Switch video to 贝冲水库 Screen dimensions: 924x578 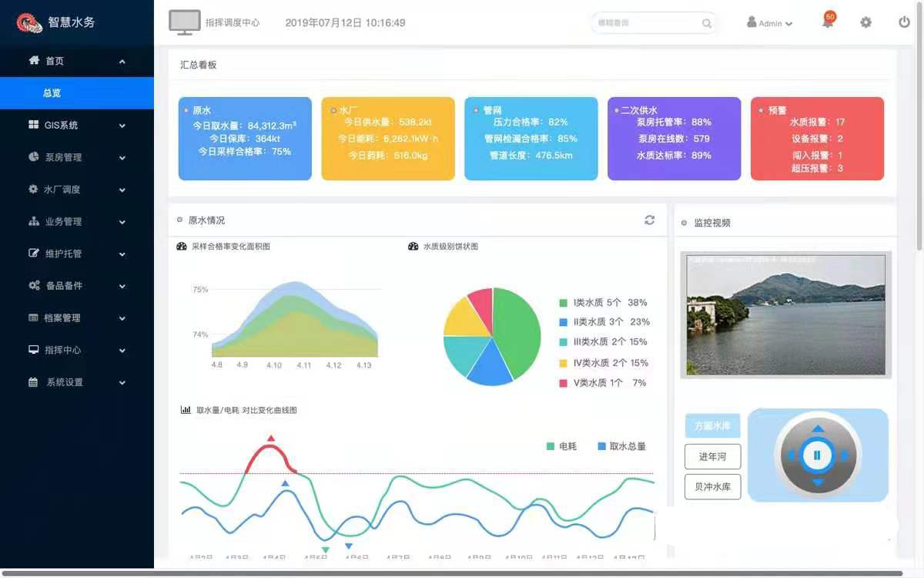(x=712, y=487)
